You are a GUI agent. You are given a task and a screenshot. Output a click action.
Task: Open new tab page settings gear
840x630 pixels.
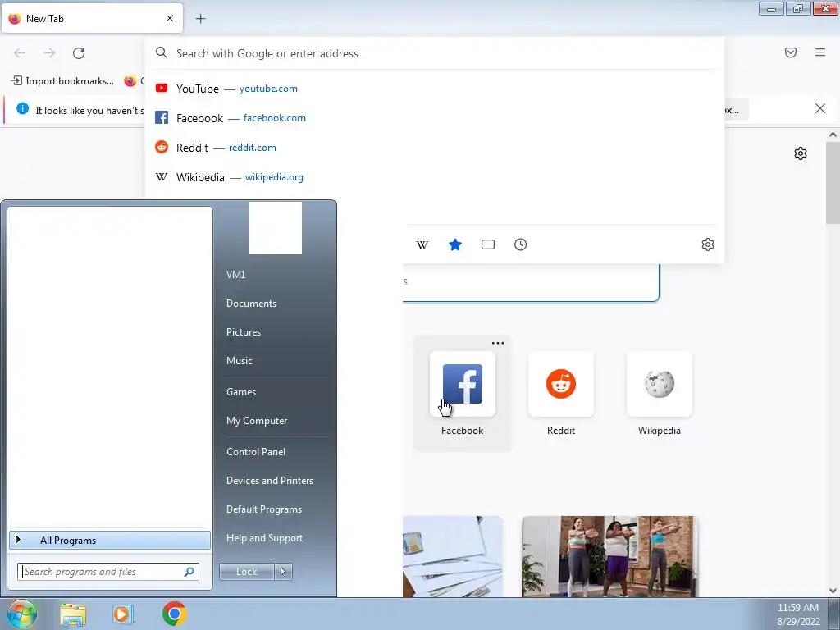tap(801, 153)
